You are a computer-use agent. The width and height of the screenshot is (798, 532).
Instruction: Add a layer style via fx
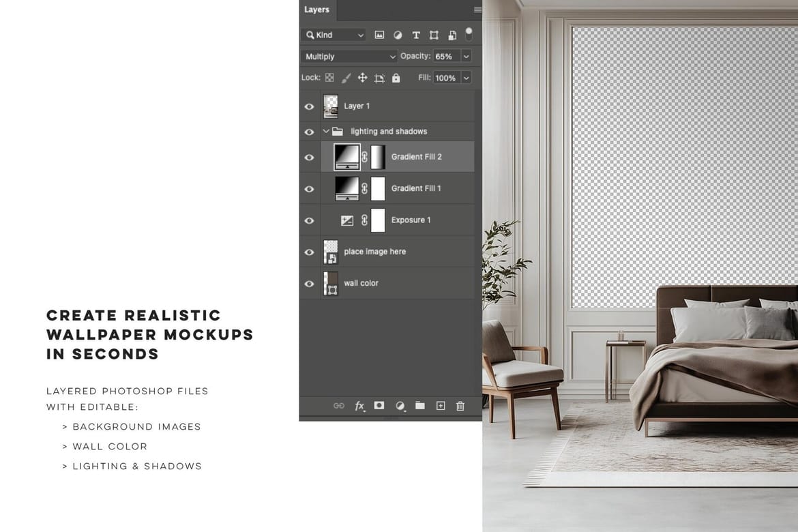click(x=359, y=406)
